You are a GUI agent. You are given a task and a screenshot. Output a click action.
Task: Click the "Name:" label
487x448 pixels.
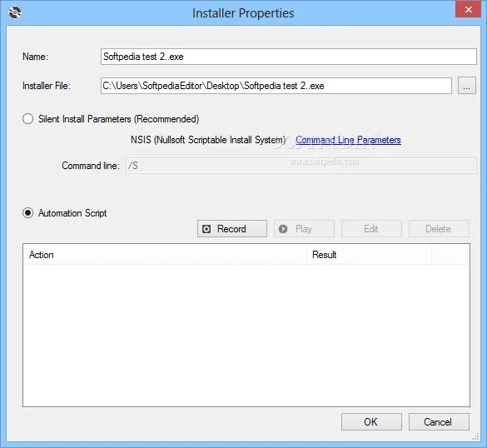point(36,57)
